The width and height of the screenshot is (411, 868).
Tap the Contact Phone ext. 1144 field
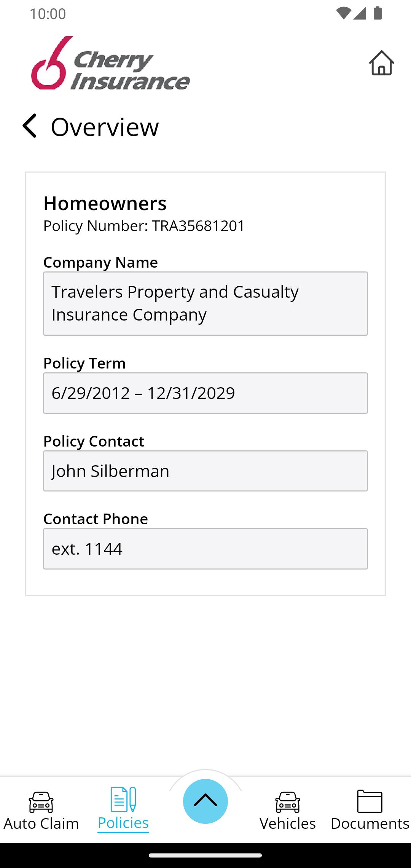coord(205,549)
